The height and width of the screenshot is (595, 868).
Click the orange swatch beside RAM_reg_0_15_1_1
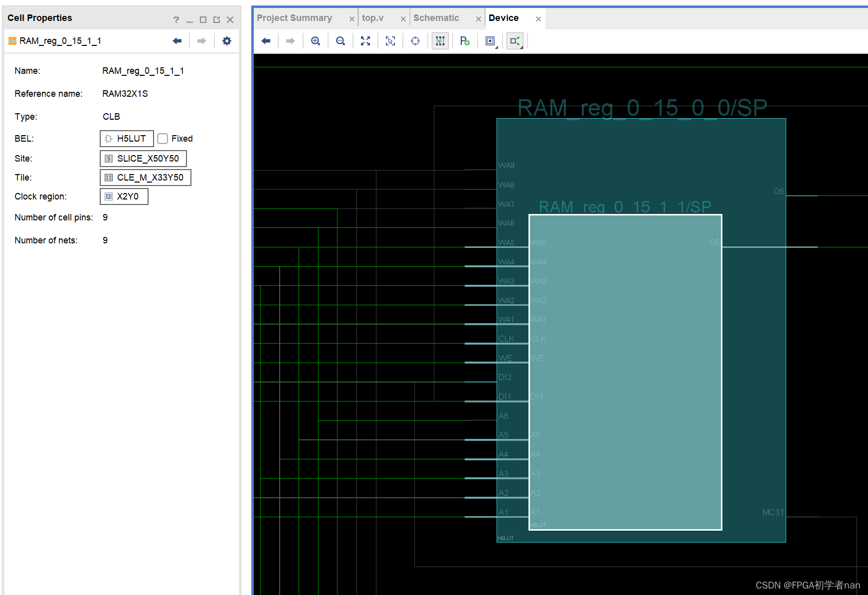(x=12, y=40)
